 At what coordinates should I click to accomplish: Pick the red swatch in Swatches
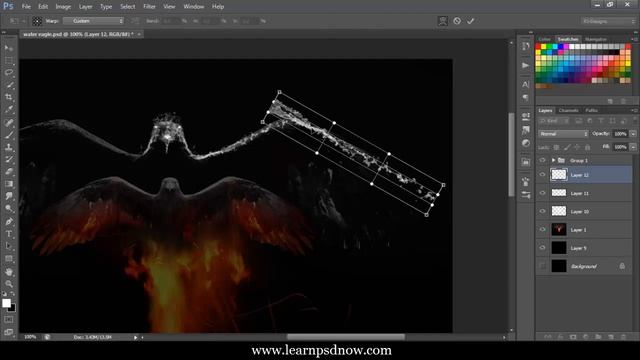point(538,47)
